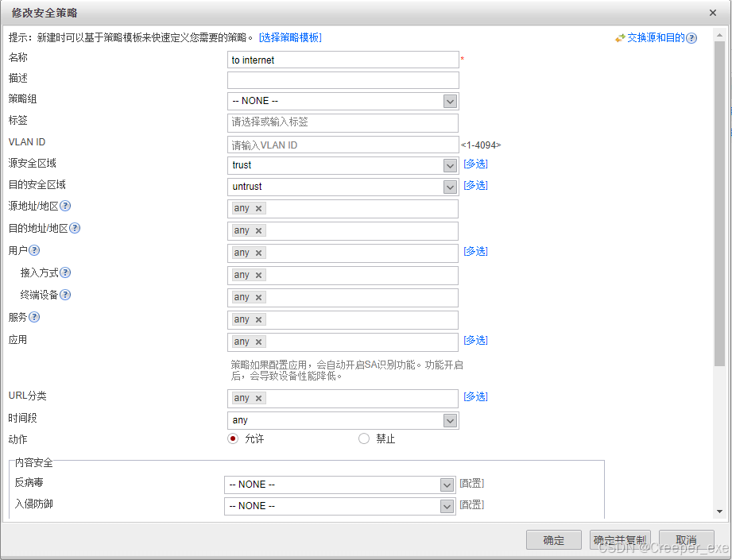Screen dimensions: 732x560
Task: Click the 确定 button
Action: [554, 540]
